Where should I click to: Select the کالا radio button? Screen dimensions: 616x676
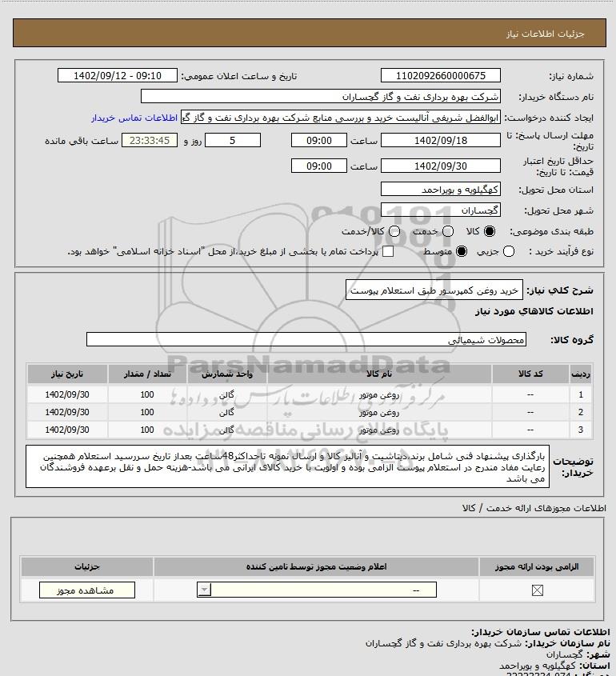tap(490, 231)
